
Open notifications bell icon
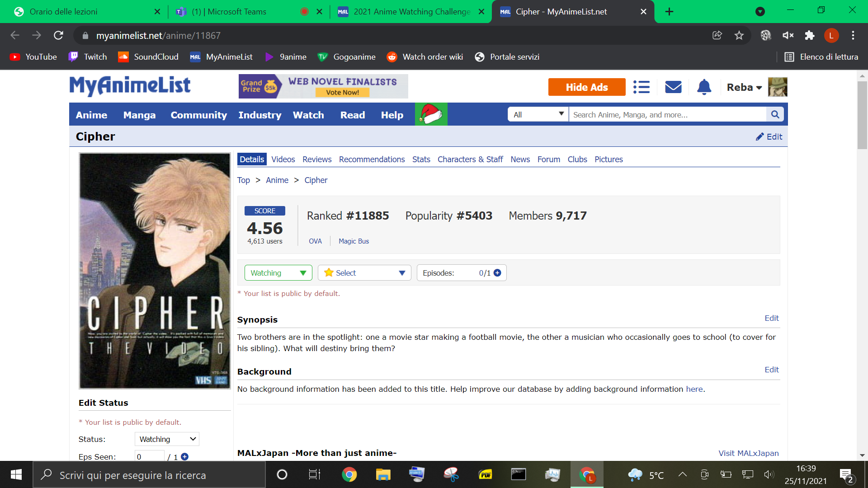[x=704, y=87]
